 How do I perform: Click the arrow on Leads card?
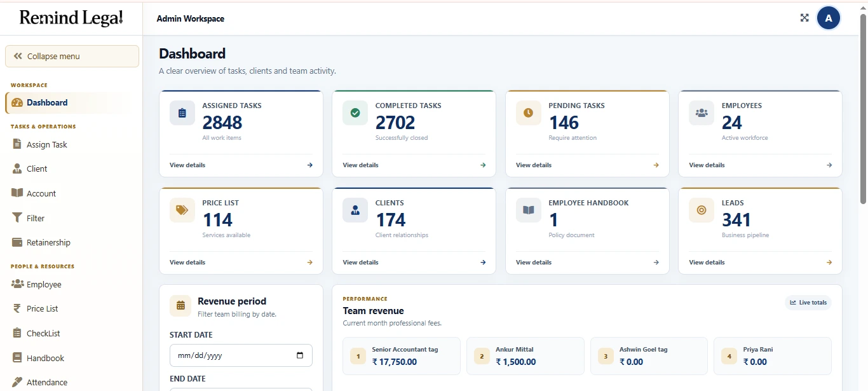(x=829, y=263)
